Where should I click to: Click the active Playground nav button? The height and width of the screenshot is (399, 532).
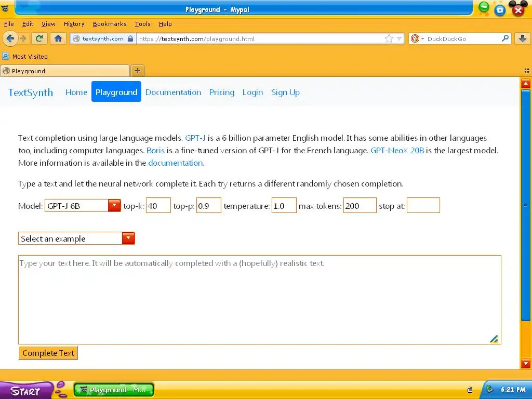click(x=116, y=91)
